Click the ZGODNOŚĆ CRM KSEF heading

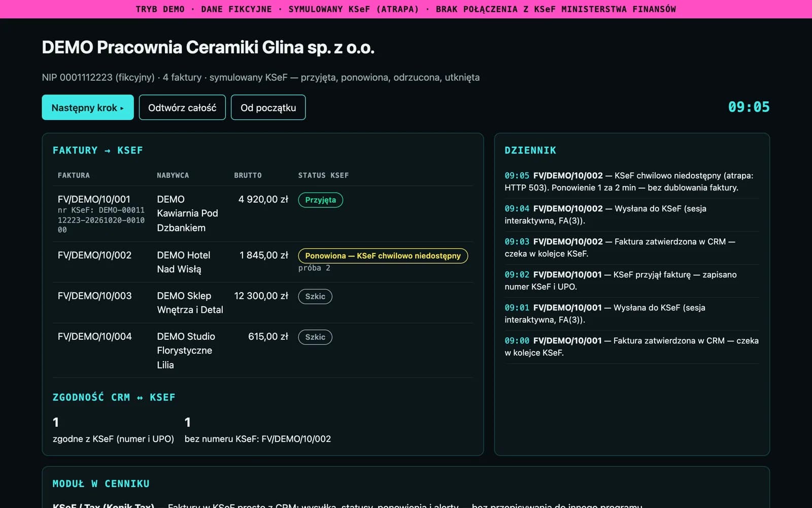tap(114, 397)
